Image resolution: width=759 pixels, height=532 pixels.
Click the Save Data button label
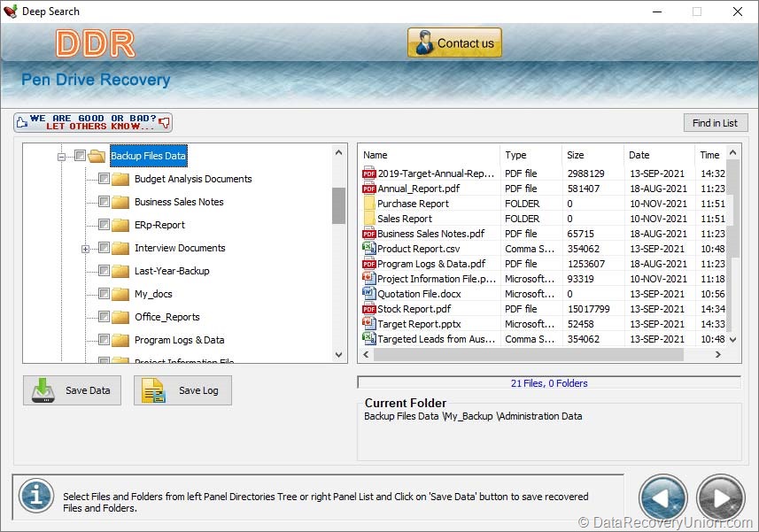click(x=88, y=390)
